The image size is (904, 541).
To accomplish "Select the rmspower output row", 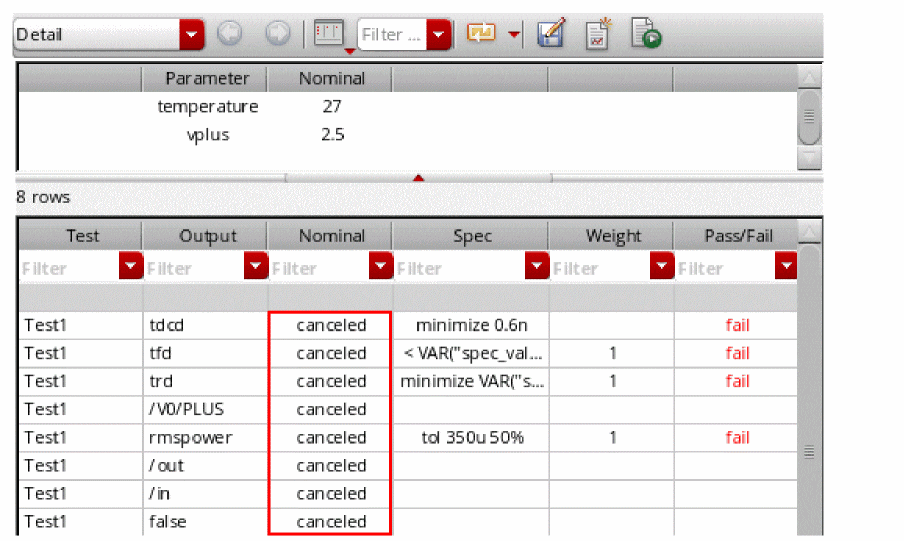I will click(x=408, y=437).
